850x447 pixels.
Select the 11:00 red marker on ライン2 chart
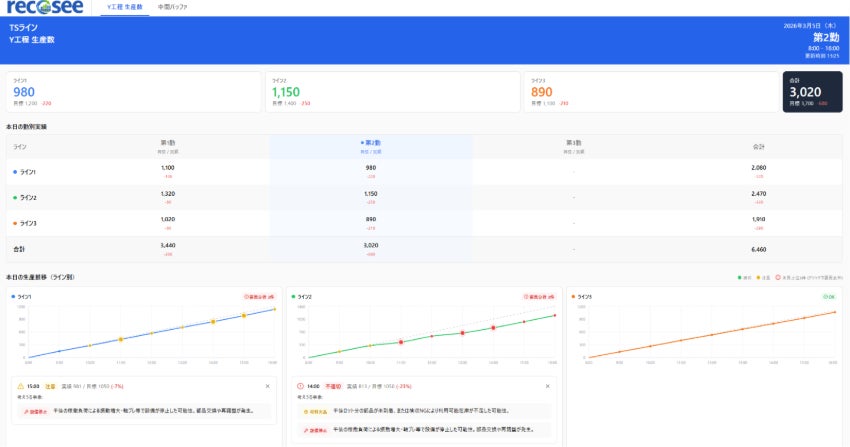[401, 342]
